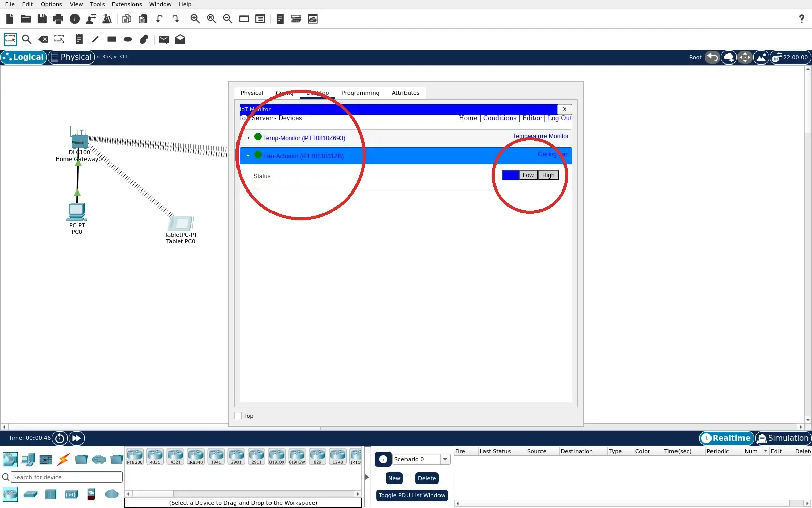Image resolution: width=812 pixels, height=508 pixels.
Task: Click the Add Complex PDU open envelope
Action: pos(180,39)
